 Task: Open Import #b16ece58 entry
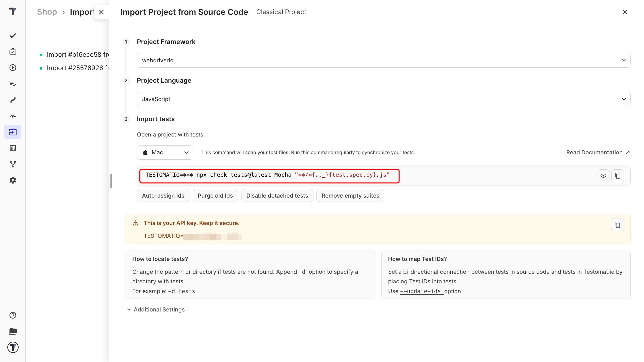pos(77,55)
